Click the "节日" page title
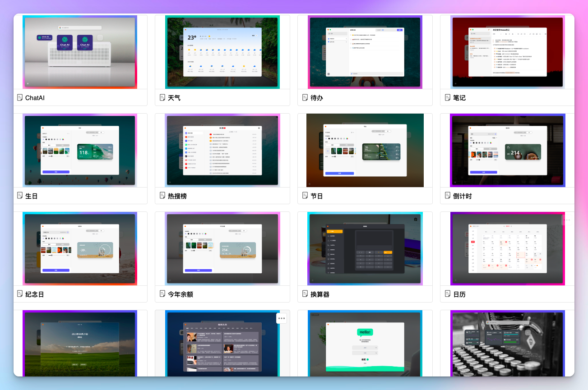Image resolution: width=588 pixels, height=390 pixels. click(x=317, y=196)
